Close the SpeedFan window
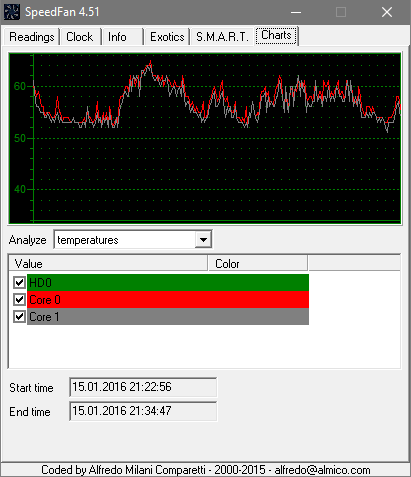This screenshot has width=411, height=477. pos(387,12)
